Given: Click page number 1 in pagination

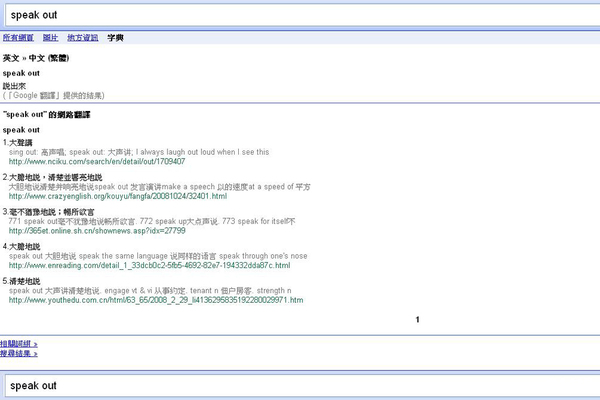Looking at the screenshot, I should (x=417, y=320).
